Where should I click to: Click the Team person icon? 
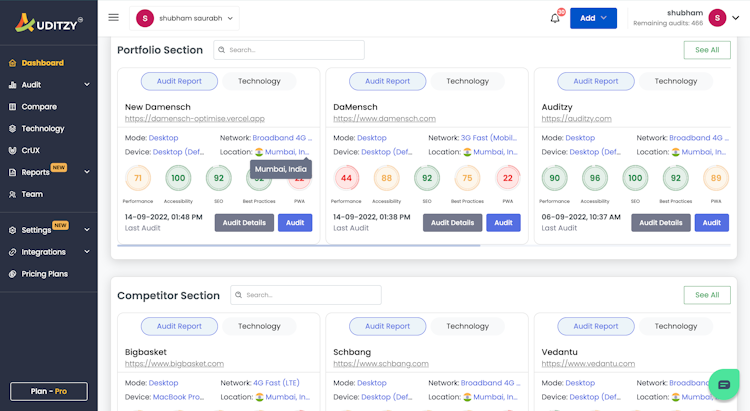pyautogui.click(x=12, y=194)
